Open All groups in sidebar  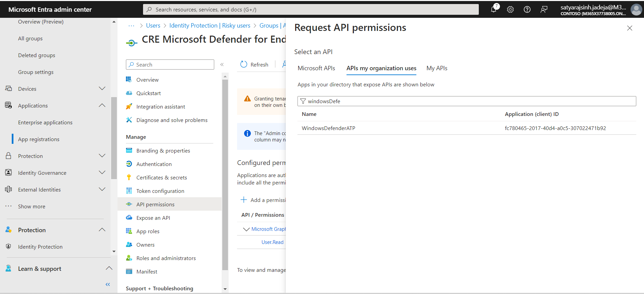30,38
